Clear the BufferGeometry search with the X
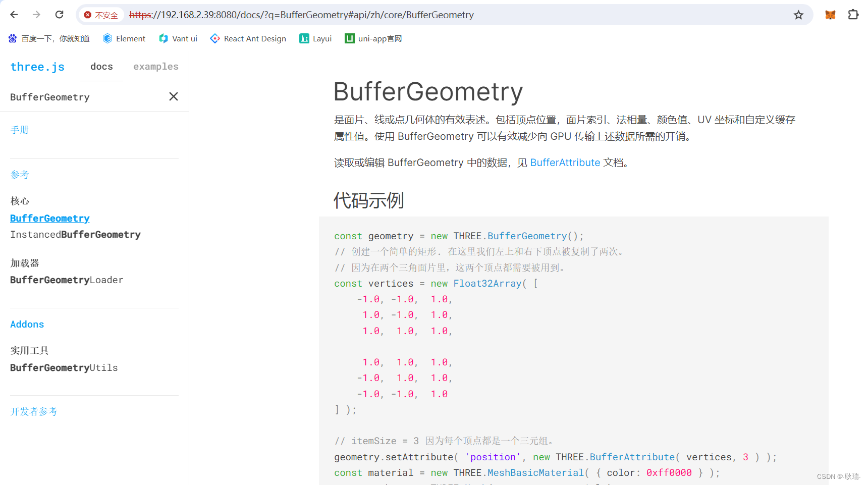Screen dimensions: 868x485 pos(173,96)
